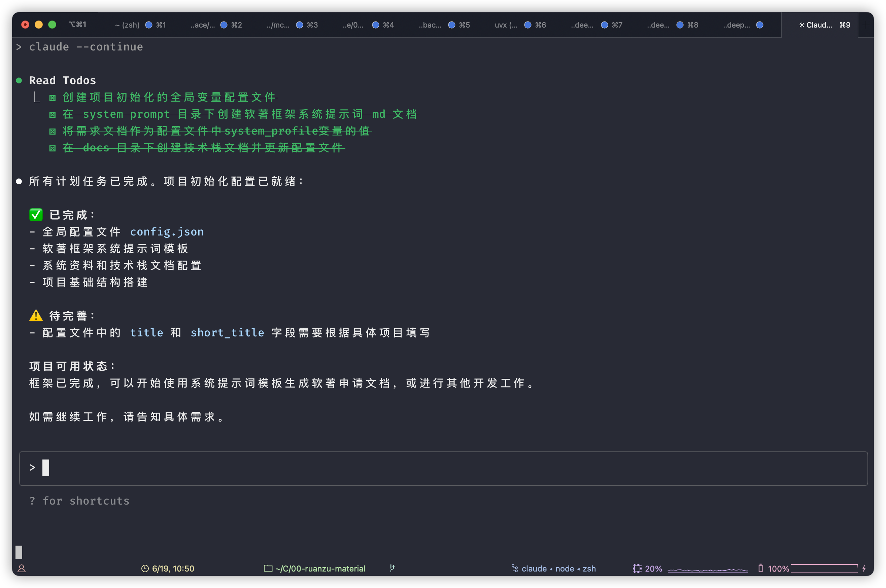Click checkbox of first todo about 全局变量配置文件
Viewport: 886px width, 588px height.
(x=53, y=98)
